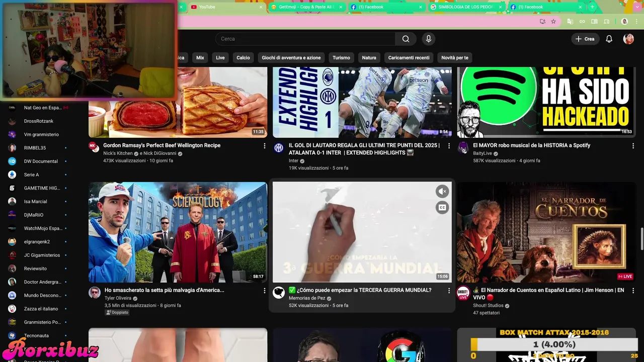Select the Caricamenti recenti filter chip
Image resolution: width=644 pixels, height=362 pixels.
coord(409,58)
